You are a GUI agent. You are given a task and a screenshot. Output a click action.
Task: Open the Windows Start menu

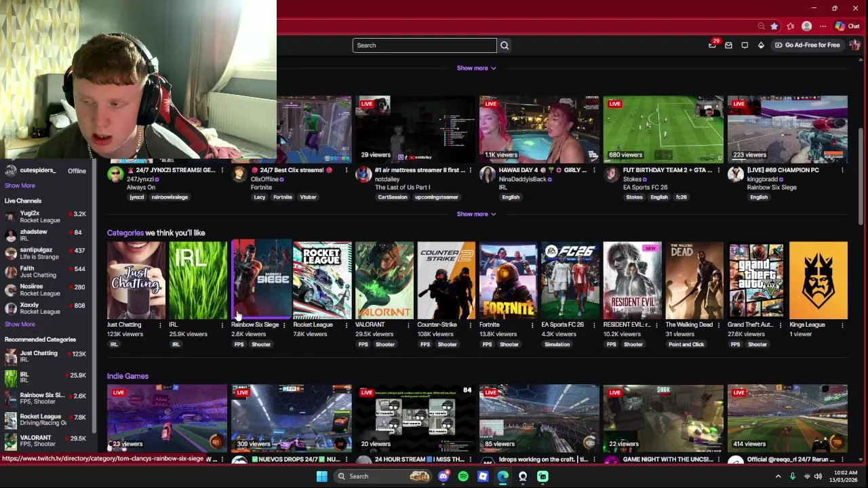(322, 476)
